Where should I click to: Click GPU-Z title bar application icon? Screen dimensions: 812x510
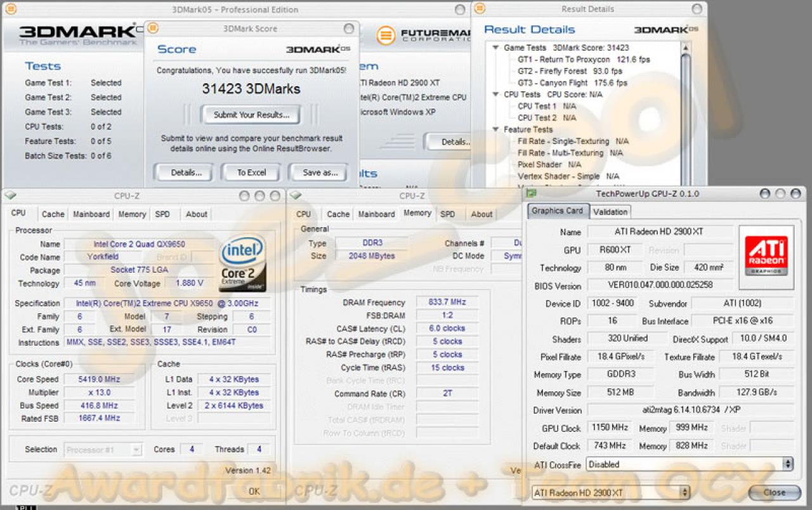click(x=532, y=193)
